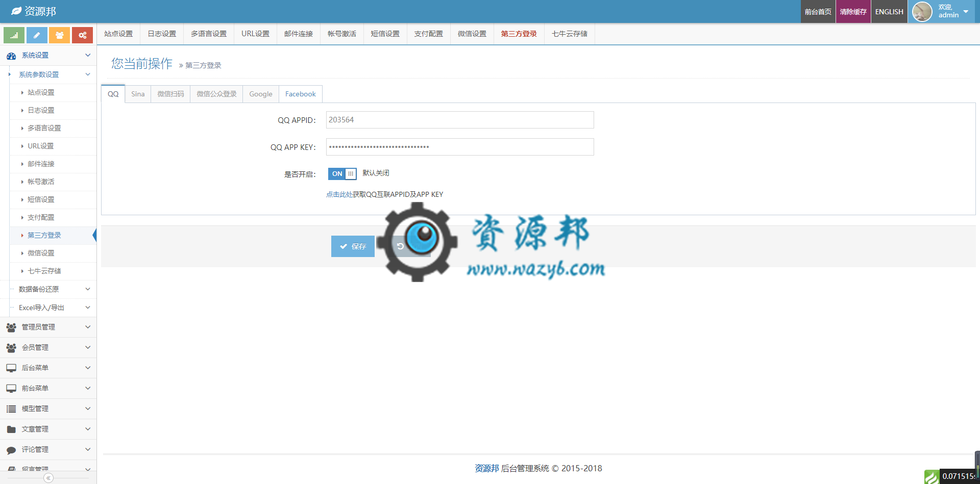Click the reset button with undo icon
The width and height of the screenshot is (980, 484).
[x=403, y=246]
